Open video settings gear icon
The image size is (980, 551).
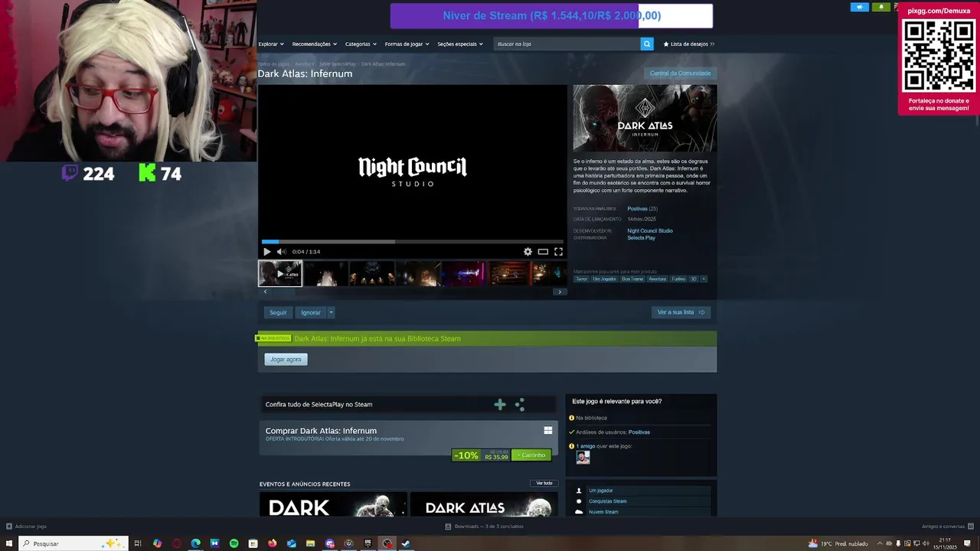528,252
